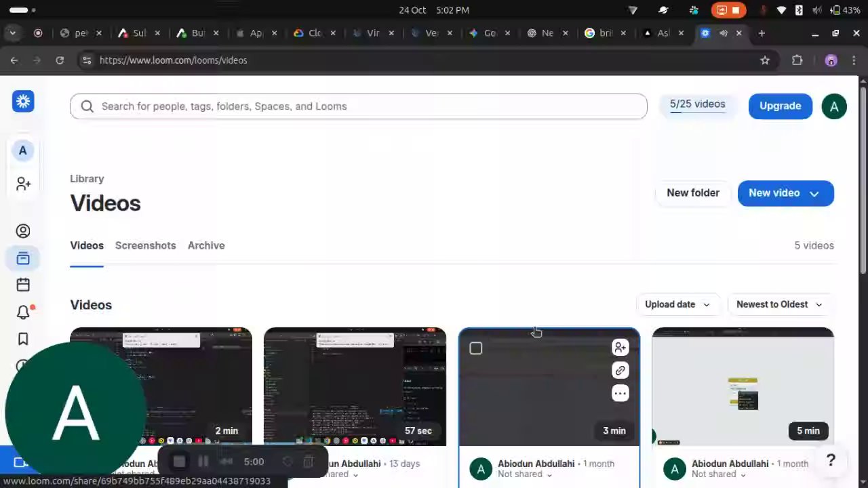
Task: Click the share-with-people icon on hovered video
Action: 620,348
